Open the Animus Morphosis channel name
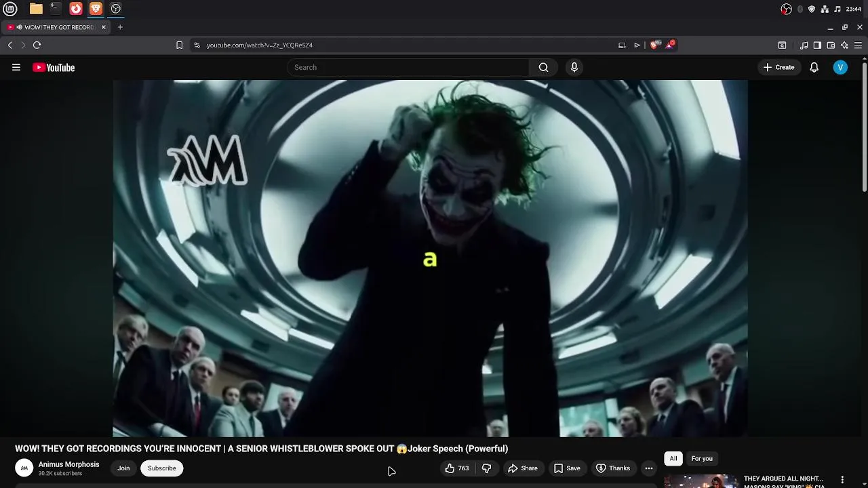This screenshot has height=488, width=868. tap(68, 464)
